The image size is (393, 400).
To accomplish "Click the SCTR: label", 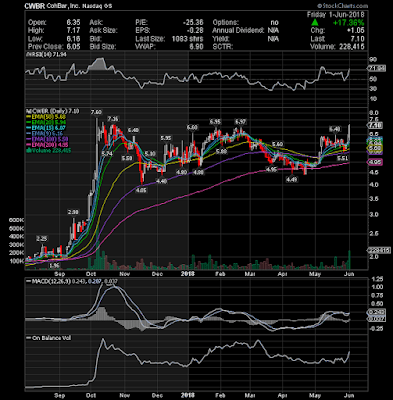I will tap(222, 47).
